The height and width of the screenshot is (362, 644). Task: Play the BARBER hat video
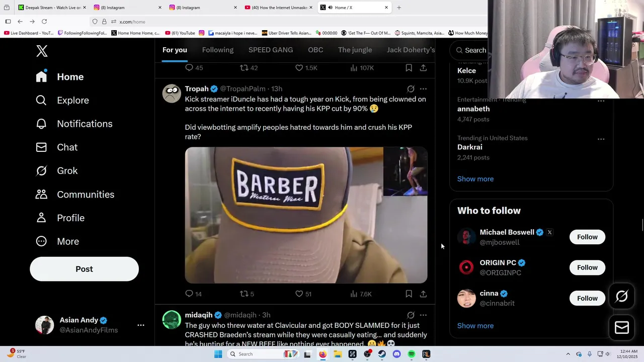pos(306,215)
